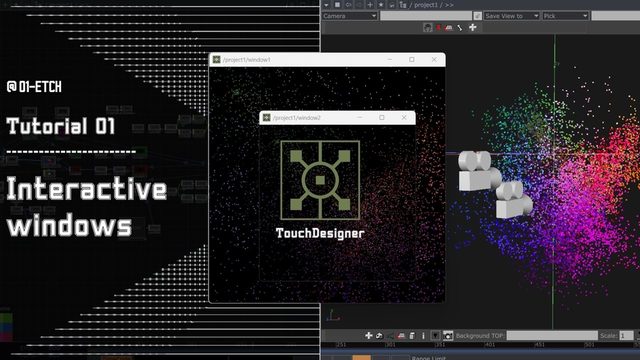Click the document-shaped icon in the bottom toolbar
This screenshot has width=640, height=360.
coord(412,336)
